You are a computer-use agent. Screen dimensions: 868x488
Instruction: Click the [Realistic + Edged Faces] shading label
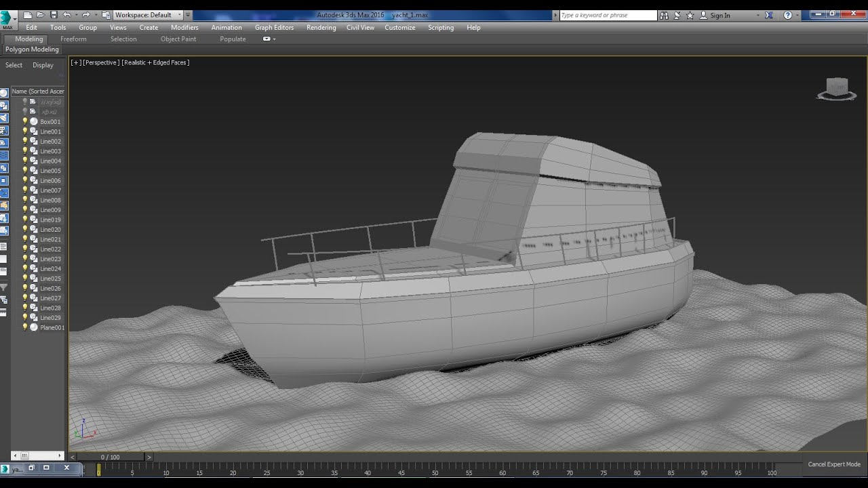point(156,62)
